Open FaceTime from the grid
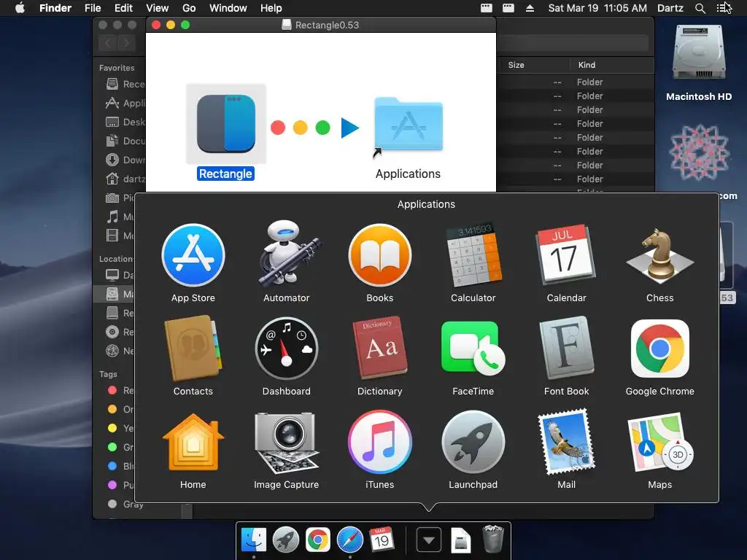 pyautogui.click(x=473, y=348)
